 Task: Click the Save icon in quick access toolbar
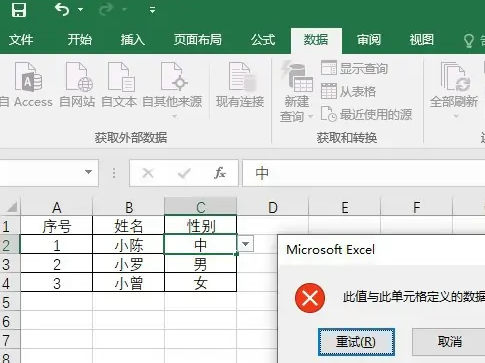click(x=19, y=10)
